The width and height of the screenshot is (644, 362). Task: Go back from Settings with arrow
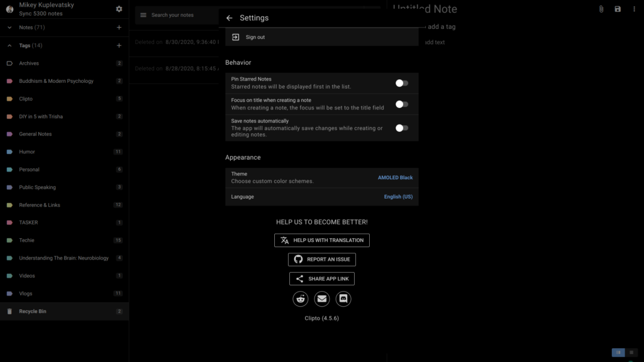point(229,18)
